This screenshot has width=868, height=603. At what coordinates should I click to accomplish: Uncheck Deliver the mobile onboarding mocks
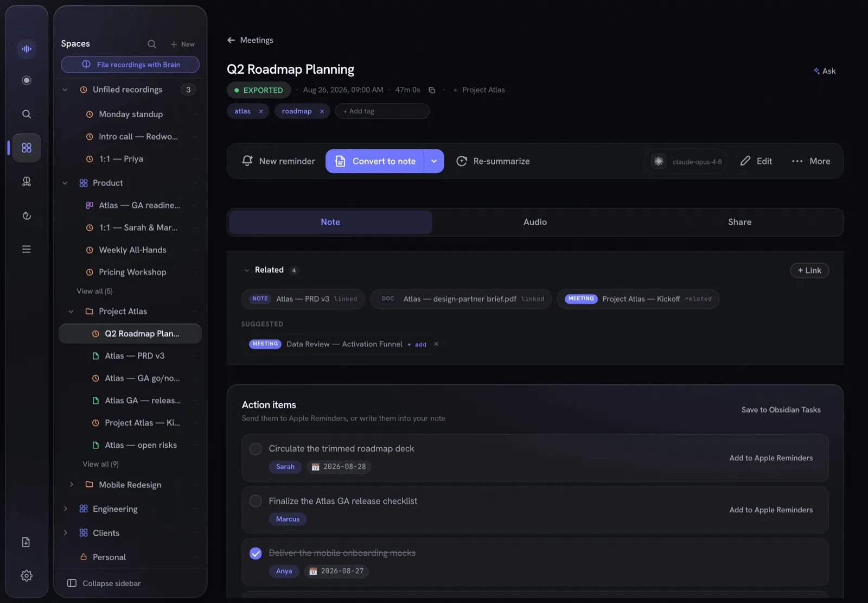coord(256,553)
